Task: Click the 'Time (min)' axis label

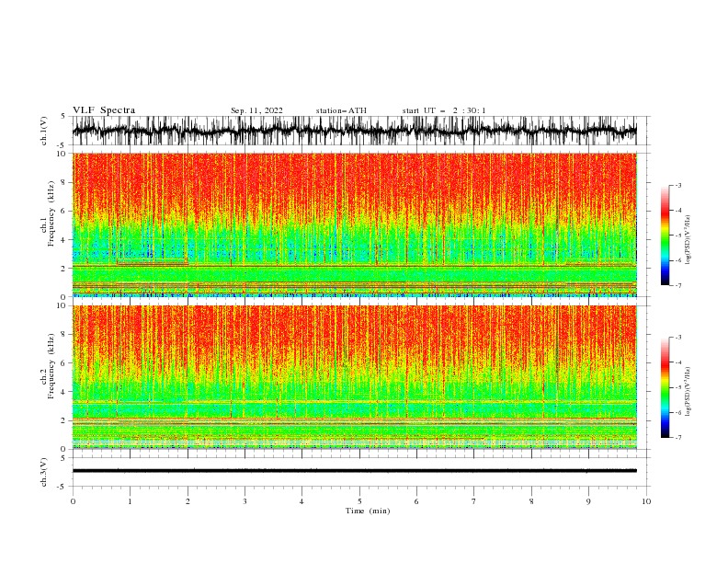Action: pos(368,511)
